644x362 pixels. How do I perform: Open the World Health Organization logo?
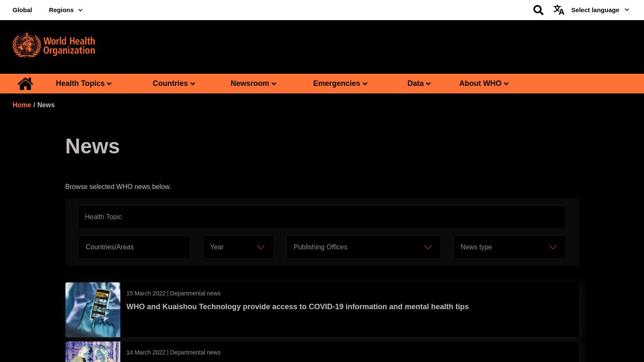tap(54, 45)
